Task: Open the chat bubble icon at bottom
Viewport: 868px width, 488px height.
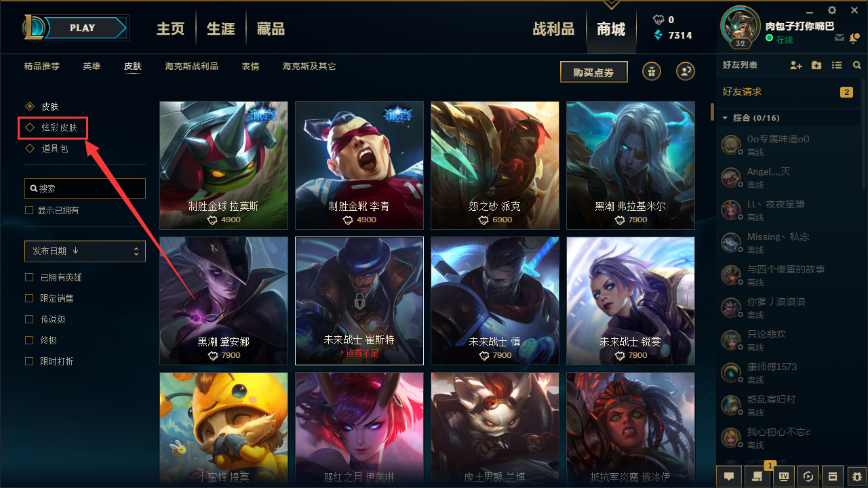Action: [x=728, y=476]
